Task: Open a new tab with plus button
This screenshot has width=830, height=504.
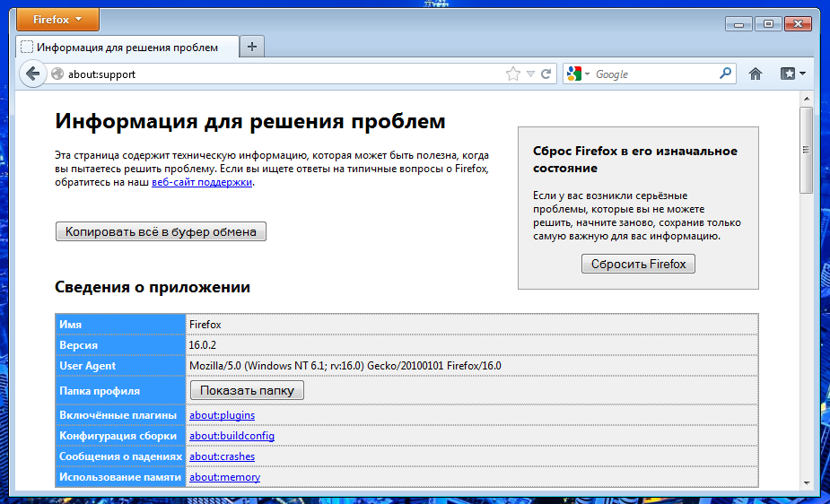Action: click(x=252, y=47)
